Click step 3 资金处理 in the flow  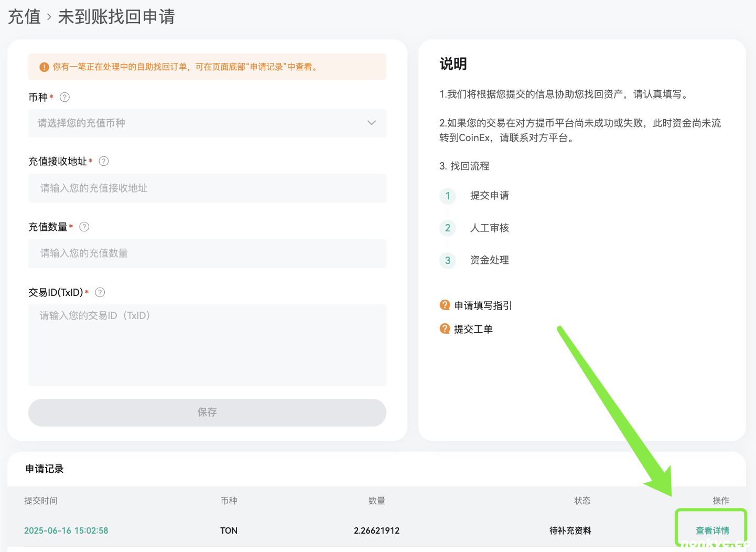coord(490,260)
